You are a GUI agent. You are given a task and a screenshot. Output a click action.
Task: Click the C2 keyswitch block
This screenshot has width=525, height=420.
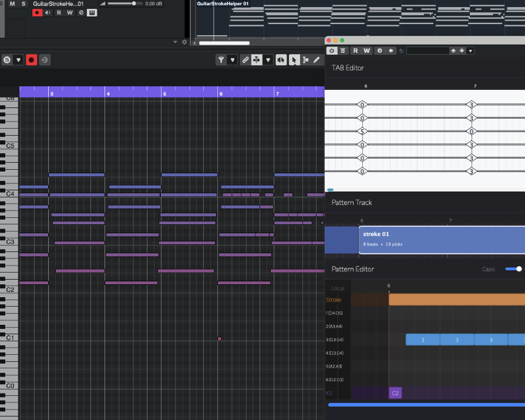[x=395, y=392]
